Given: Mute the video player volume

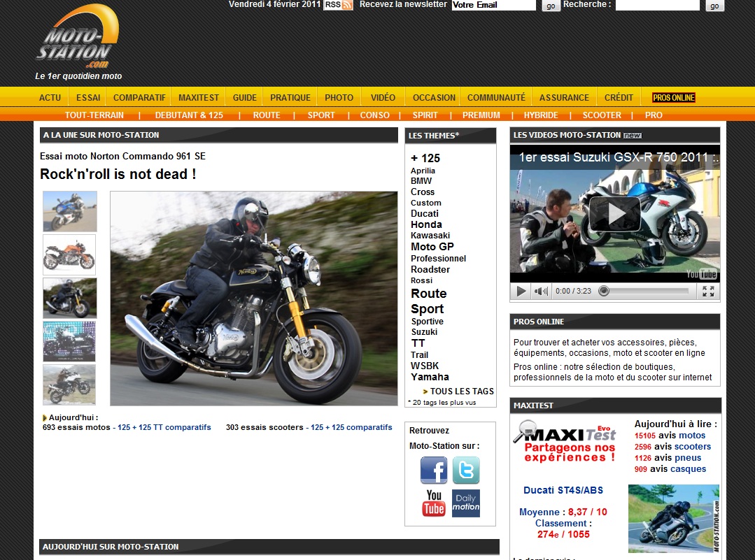Looking at the screenshot, I should 542,292.
